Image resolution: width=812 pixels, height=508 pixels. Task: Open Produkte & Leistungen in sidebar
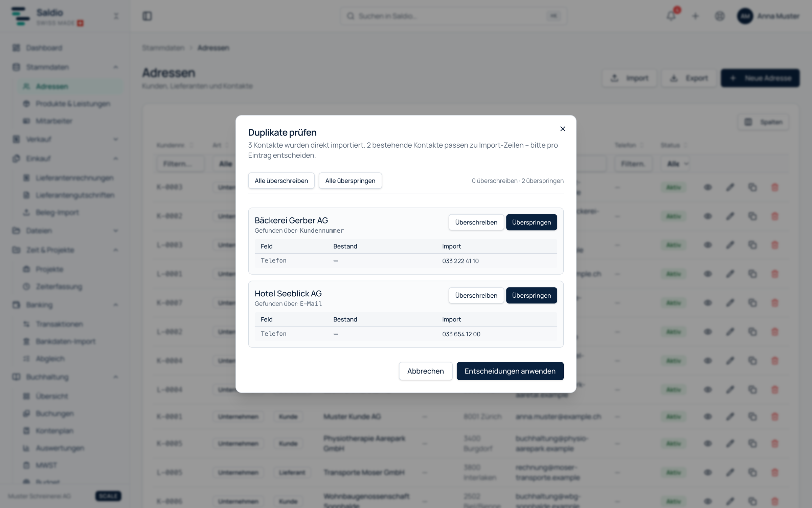[x=73, y=104]
